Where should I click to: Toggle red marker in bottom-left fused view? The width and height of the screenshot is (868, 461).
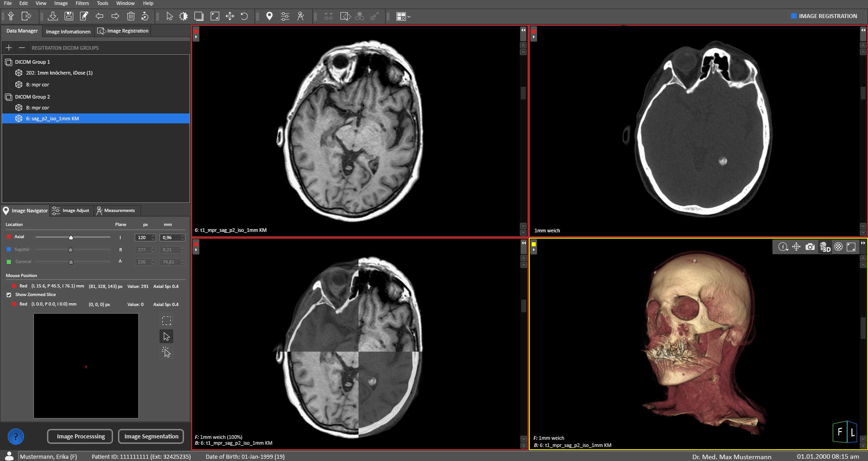[x=196, y=245]
